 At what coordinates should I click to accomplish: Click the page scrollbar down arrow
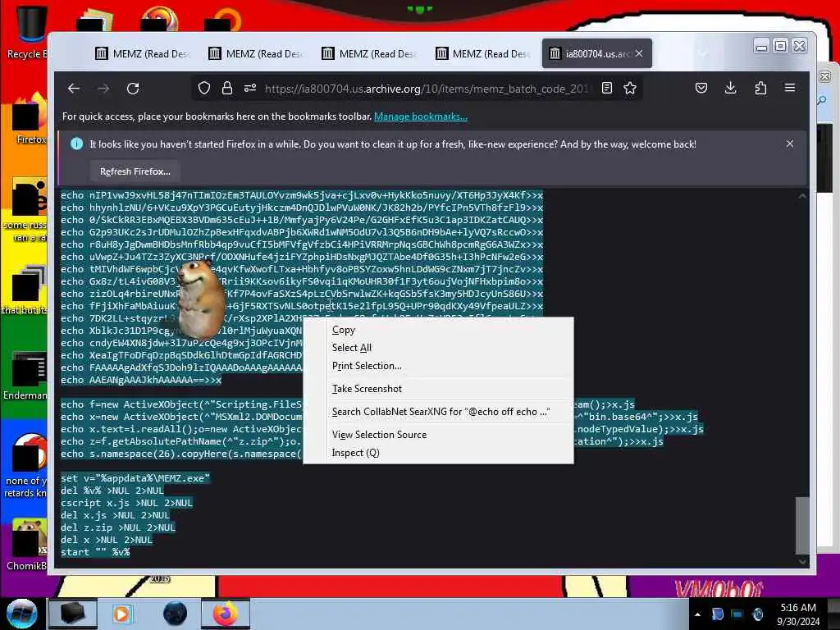coord(802,561)
